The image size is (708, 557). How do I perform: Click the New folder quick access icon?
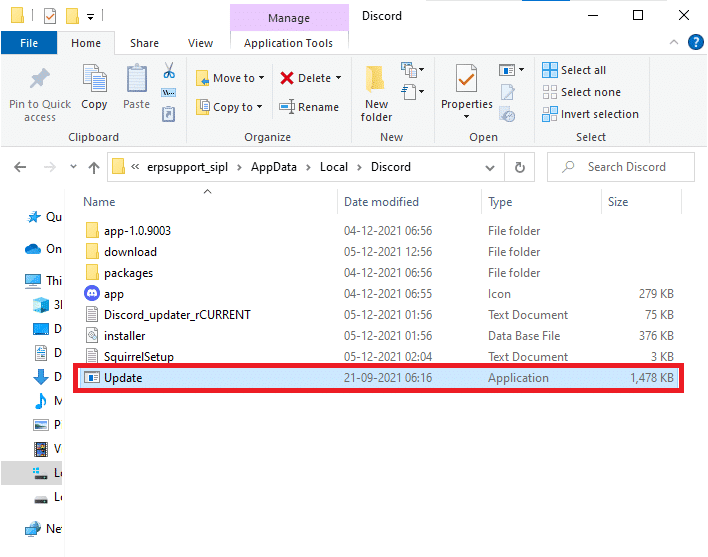pyautogui.click(x=72, y=16)
